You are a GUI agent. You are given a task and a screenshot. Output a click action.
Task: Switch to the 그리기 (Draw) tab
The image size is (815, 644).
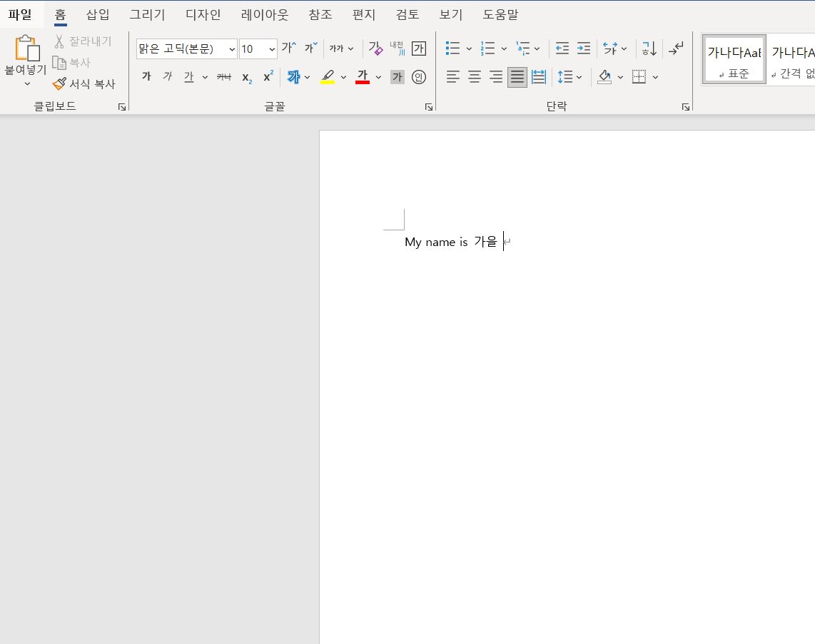point(147,14)
